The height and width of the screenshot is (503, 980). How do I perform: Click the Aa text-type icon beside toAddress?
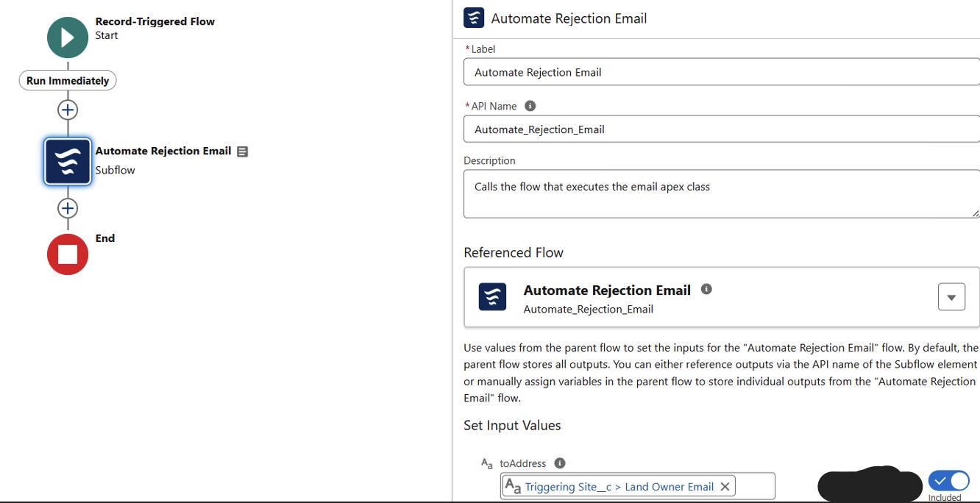(486, 463)
